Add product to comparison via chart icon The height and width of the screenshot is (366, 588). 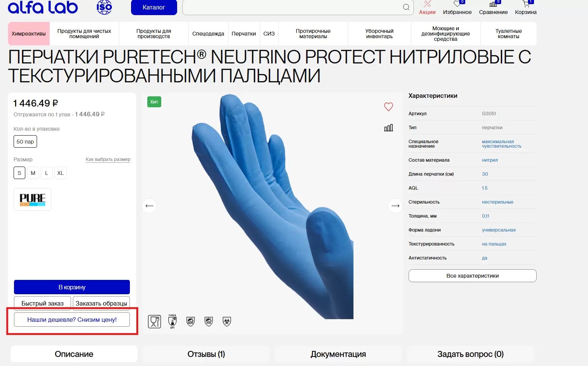[389, 127]
